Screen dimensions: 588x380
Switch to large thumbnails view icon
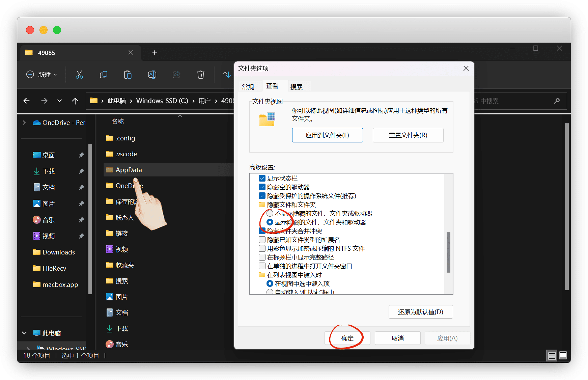pyautogui.click(x=563, y=355)
